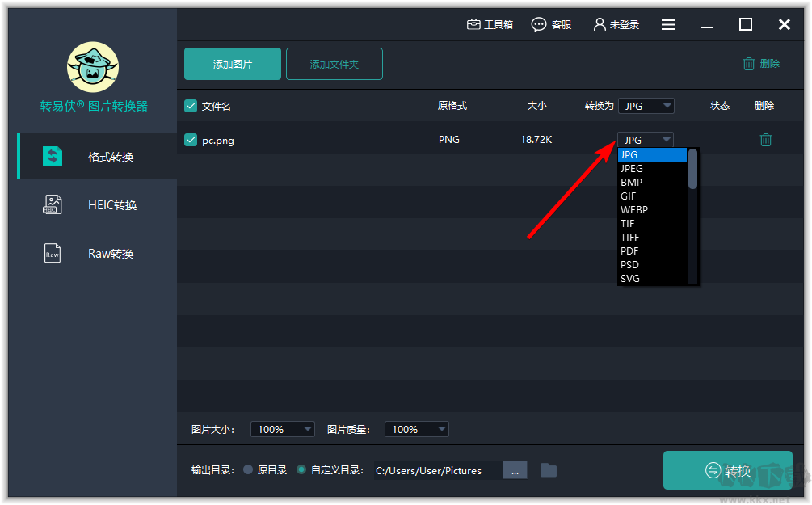
Task: Choose PDF from the format list
Action: 653,250
